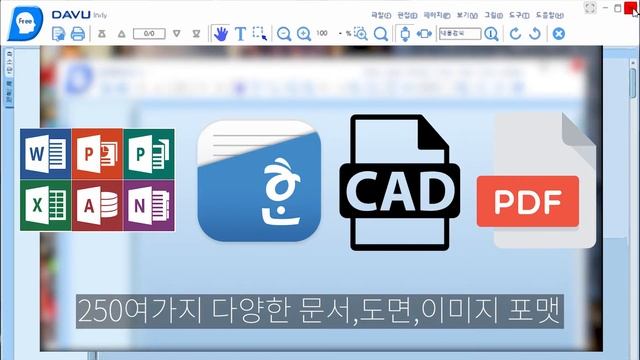Open the 파일(F) menu
The image size is (640, 360).
coord(381,16)
